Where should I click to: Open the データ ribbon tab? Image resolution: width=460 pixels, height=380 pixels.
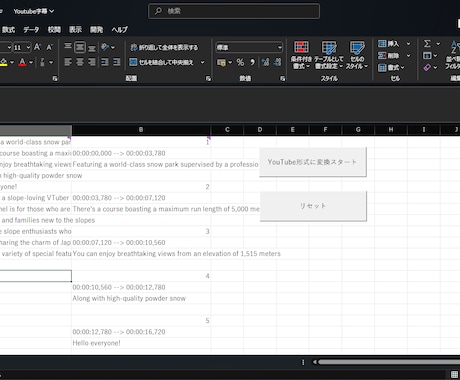31,30
